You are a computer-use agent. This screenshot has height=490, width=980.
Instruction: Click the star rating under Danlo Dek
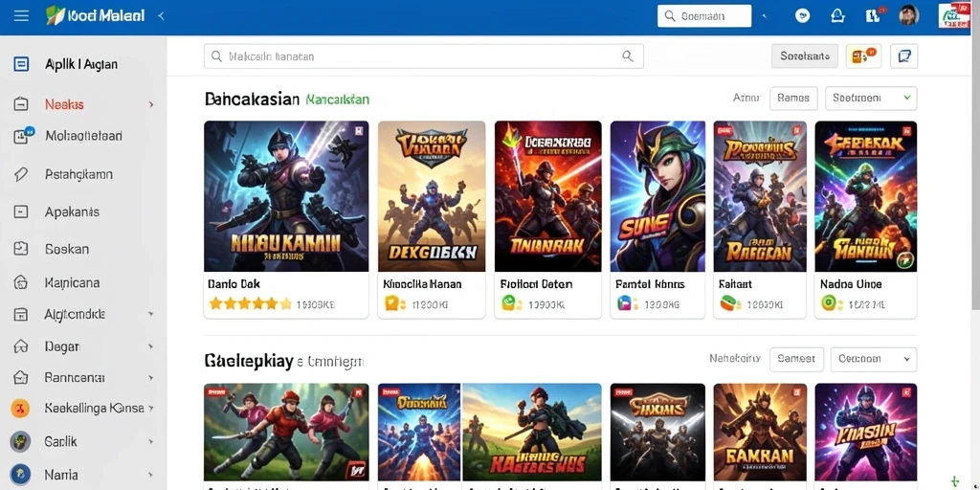250,304
